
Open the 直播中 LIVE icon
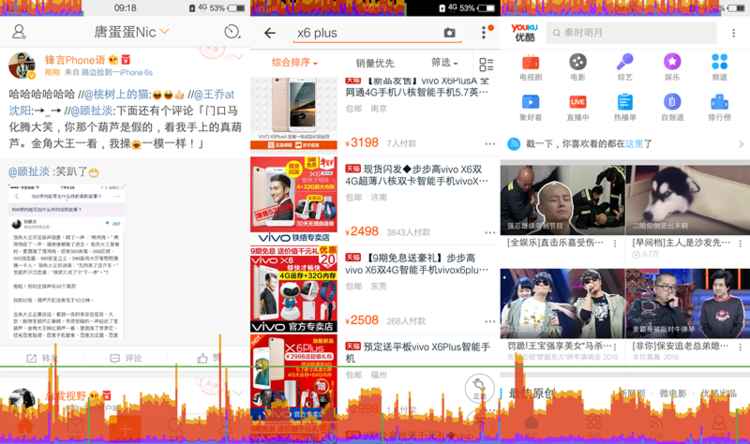pos(578,102)
